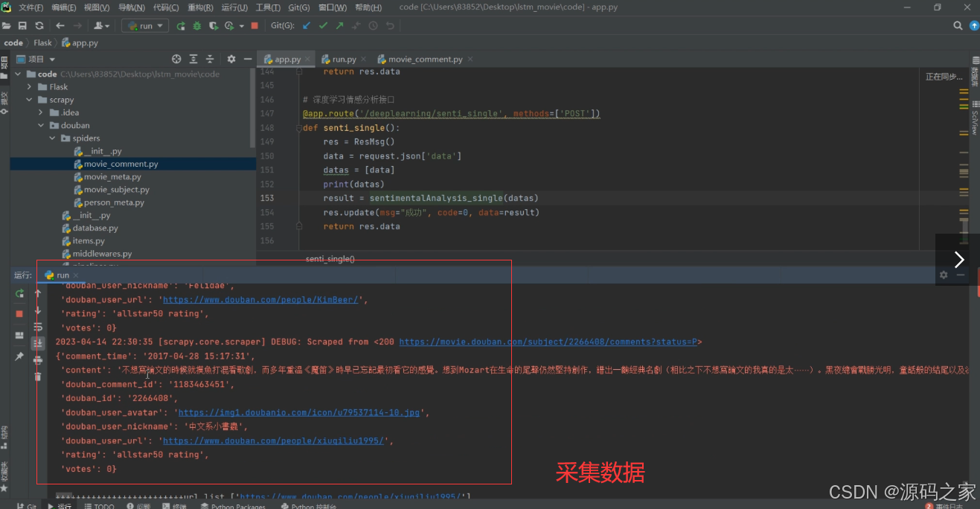Expand the Flask folder
Viewport: 980px width, 509px height.
tap(29, 87)
